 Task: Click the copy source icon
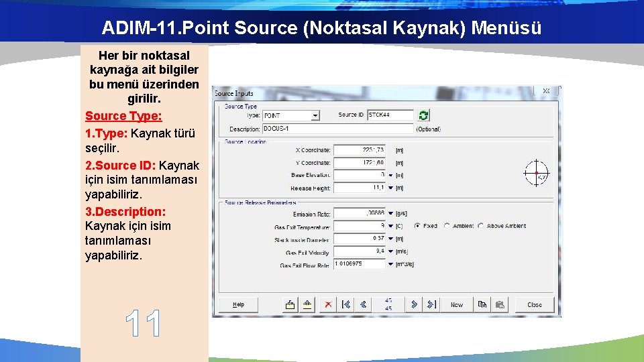[482, 304]
